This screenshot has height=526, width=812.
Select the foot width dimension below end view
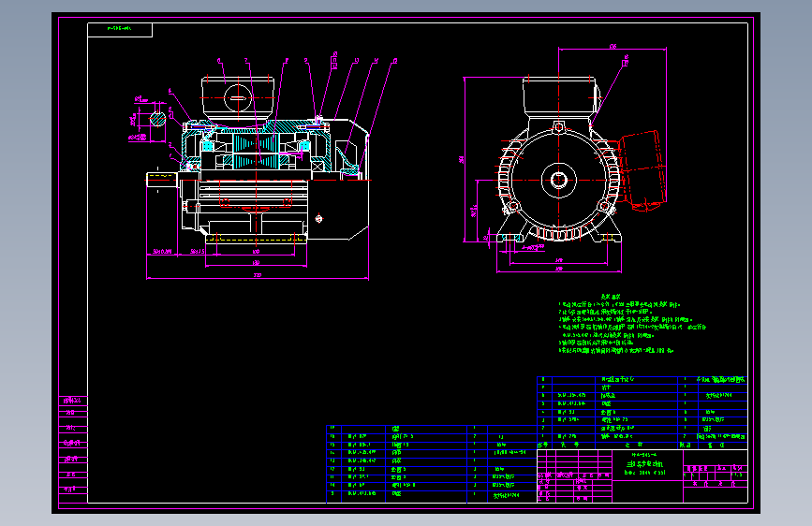pyautogui.click(x=559, y=270)
